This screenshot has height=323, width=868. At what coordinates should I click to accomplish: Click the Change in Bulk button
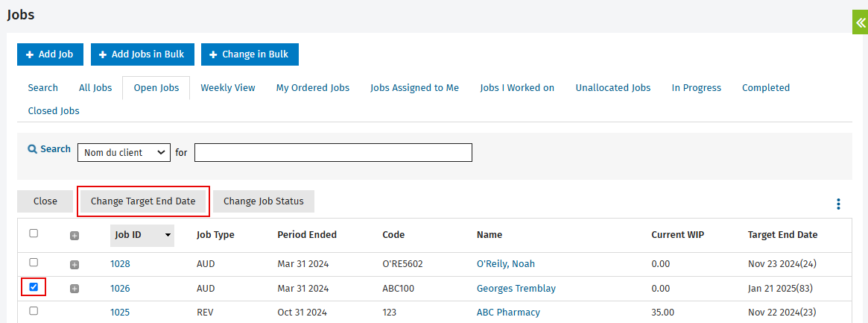point(250,54)
